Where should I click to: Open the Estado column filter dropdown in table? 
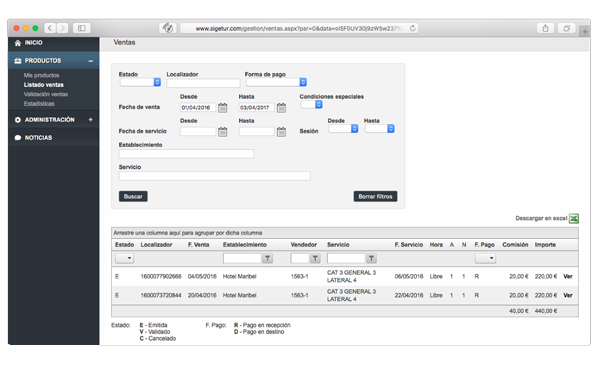(x=124, y=258)
